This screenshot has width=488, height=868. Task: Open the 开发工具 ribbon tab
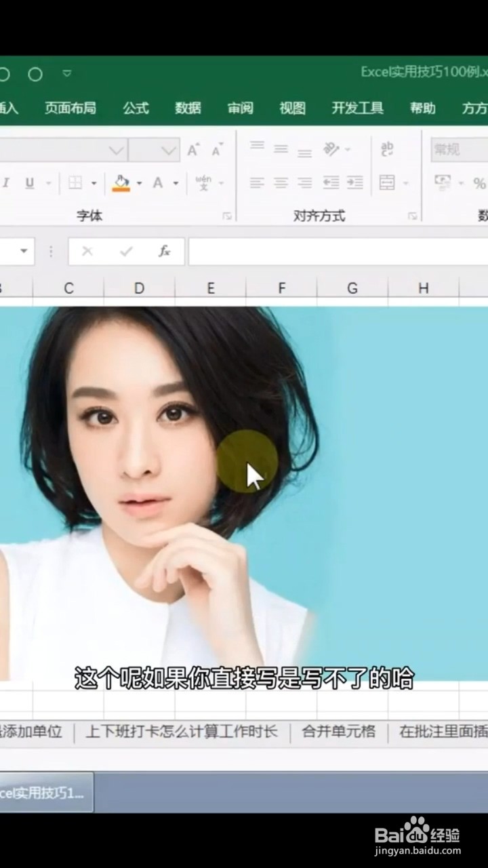[358, 108]
